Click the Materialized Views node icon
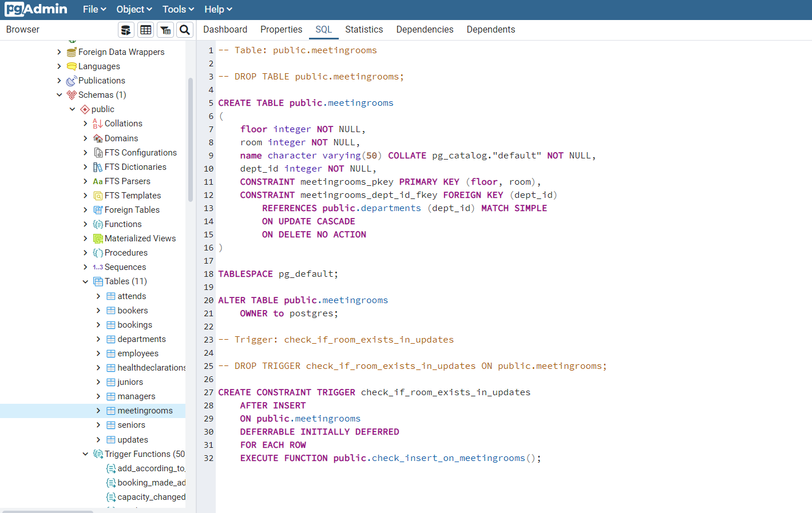 pyautogui.click(x=98, y=238)
